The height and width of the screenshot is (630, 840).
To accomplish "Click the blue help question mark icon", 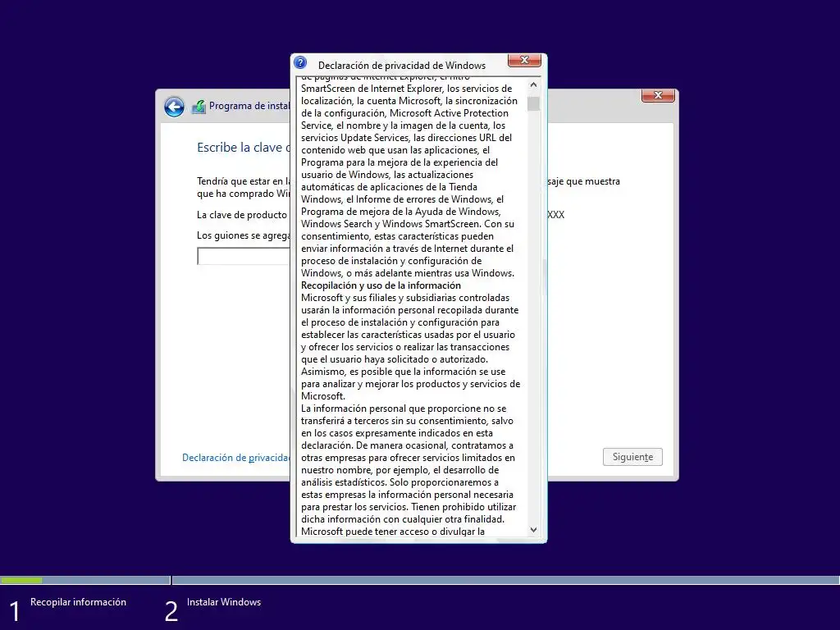I will tap(300, 62).
